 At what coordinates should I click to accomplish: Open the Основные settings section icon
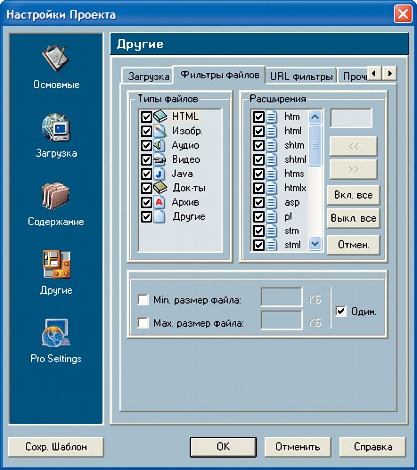[x=56, y=58]
